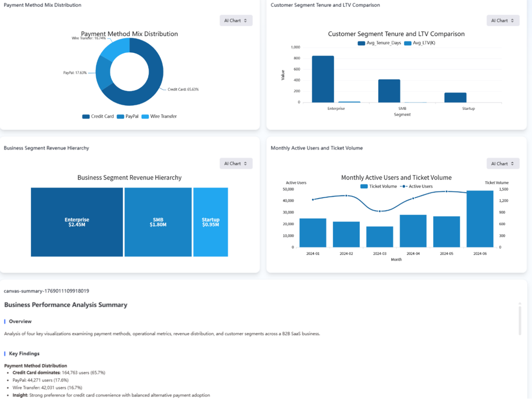Open the AI Chart selector for Monthly Active Users
This screenshot has width=532, height=400.
tap(502, 163)
